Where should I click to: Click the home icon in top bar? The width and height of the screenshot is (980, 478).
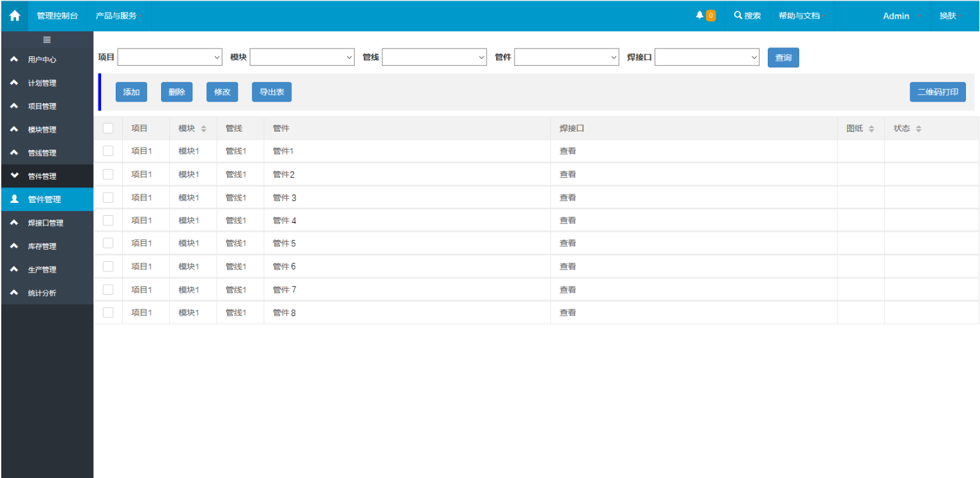click(x=14, y=16)
